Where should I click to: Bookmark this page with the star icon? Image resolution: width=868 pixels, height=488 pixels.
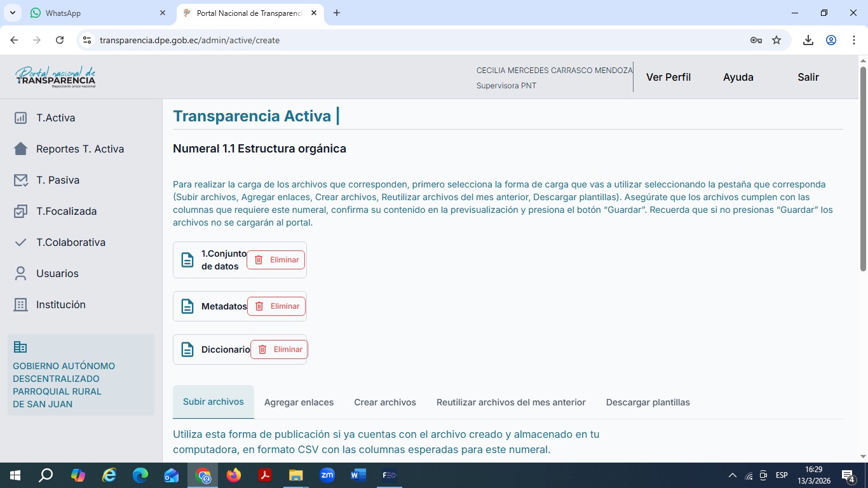(x=776, y=40)
